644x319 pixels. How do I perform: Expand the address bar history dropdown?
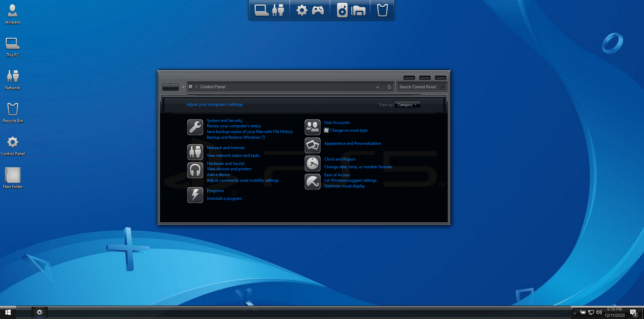coord(378,87)
